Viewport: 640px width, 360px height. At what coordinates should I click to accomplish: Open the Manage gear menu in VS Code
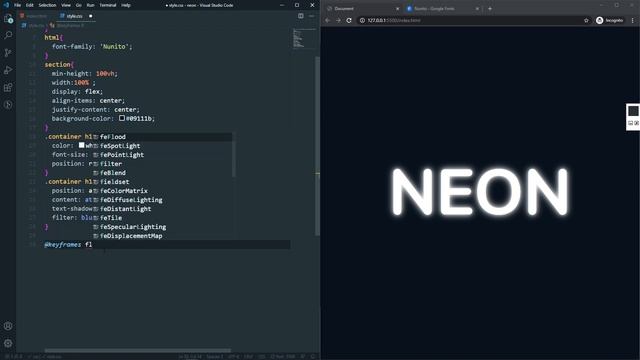(x=8, y=343)
